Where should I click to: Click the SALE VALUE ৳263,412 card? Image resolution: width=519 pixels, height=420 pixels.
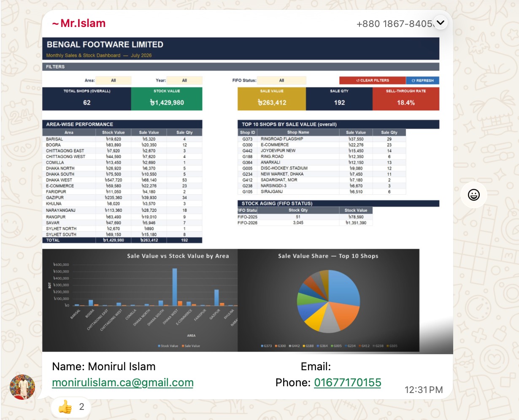pyautogui.click(x=272, y=99)
